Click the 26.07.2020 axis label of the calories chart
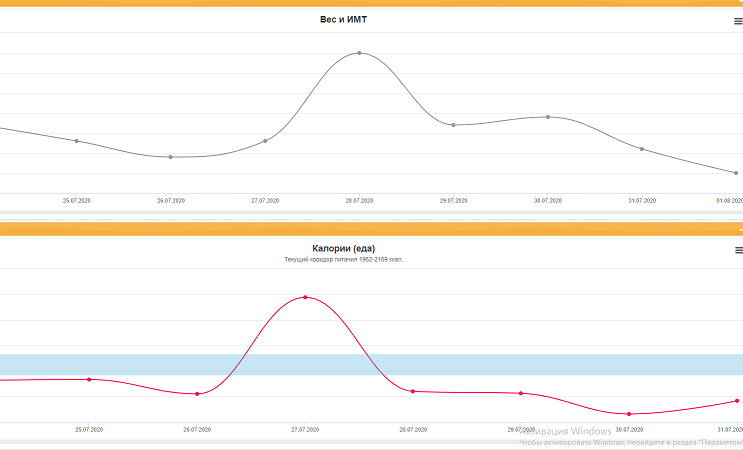The image size is (743, 450). (x=197, y=430)
